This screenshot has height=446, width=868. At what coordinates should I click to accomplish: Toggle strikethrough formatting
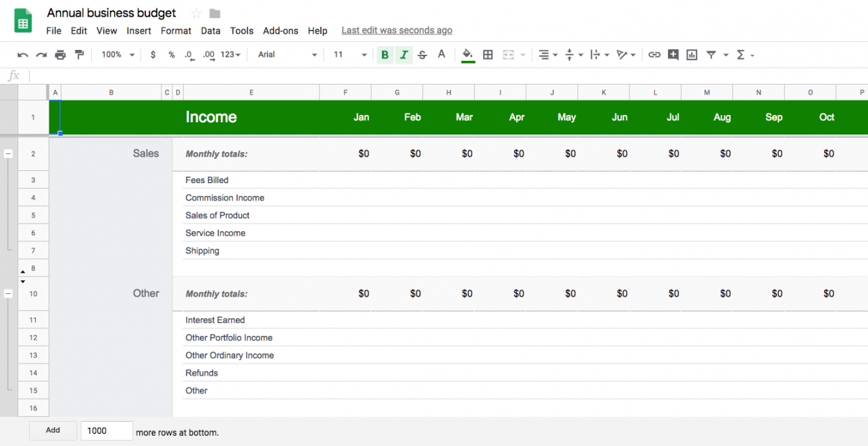click(x=423, y=55)
